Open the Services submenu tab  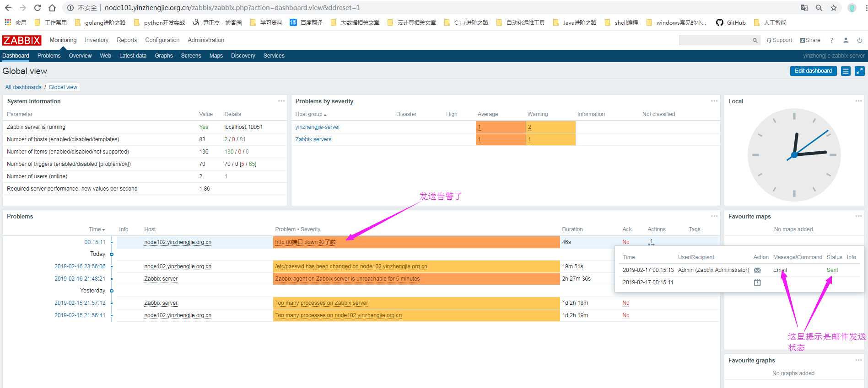pyautogui.click(x=274, y=56)
